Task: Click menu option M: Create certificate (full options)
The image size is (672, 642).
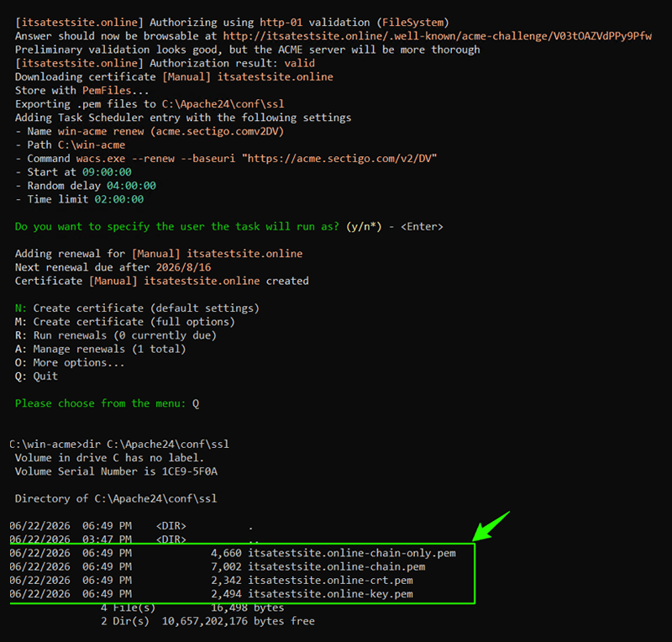Action: (125, 322)
